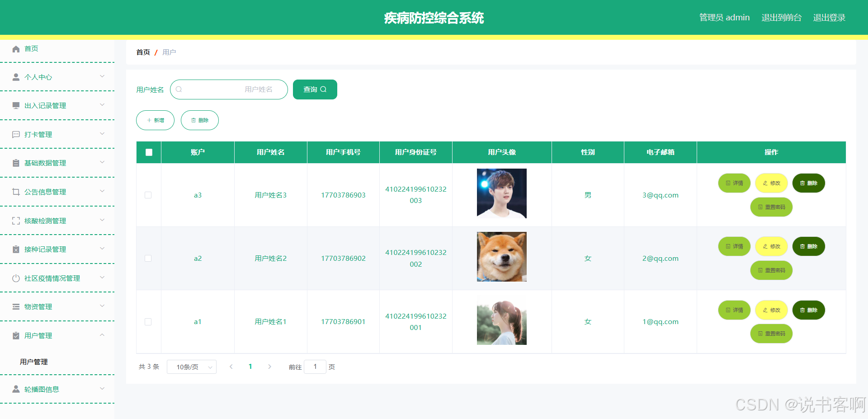Image resolution: width=868 pixels, height=419 pixels.
Task: Click 修改 for user a1
Action: (x=771, y=310)
